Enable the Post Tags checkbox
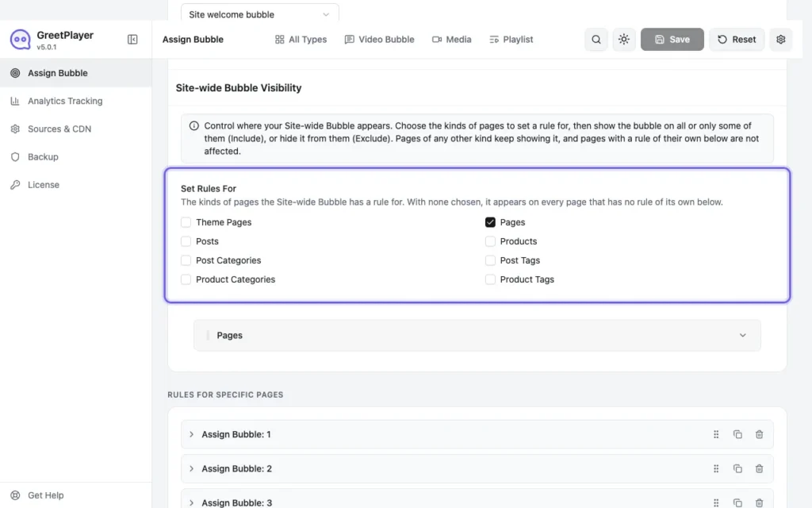Viewport: 812px width, 508px height. tap(490, 260)
